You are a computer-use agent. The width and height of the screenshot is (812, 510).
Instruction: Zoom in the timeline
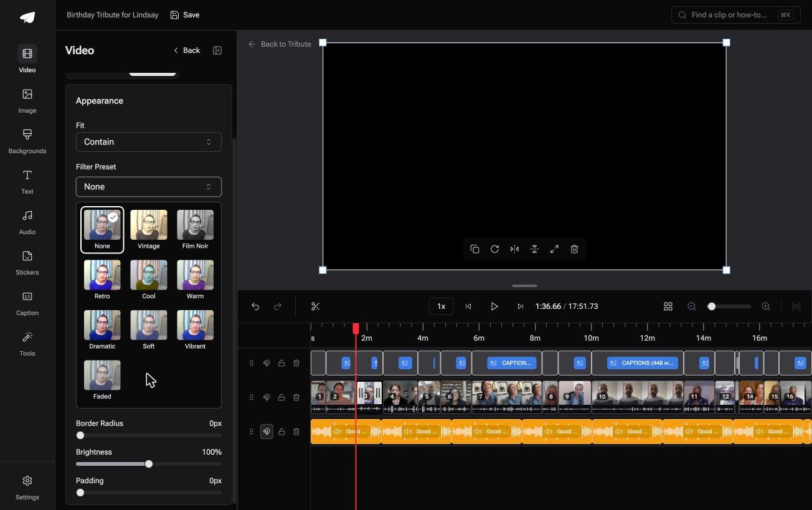click(x=766, y=306)
